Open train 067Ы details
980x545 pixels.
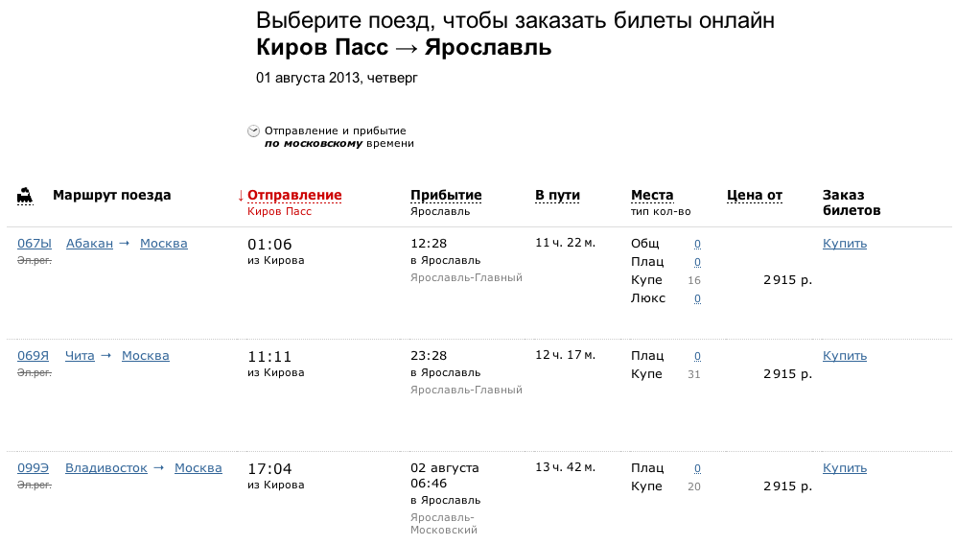[x=35, y=244]
